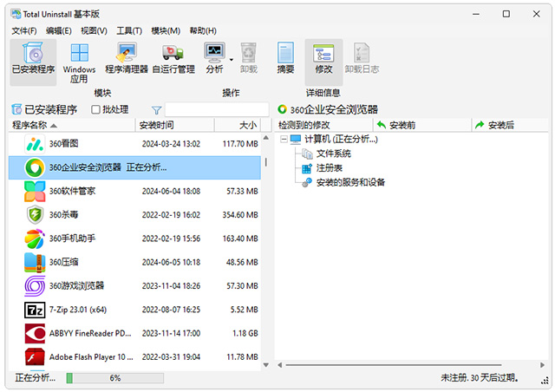The image size is (555, 392).
Task: Switch to Windows 应用 module
Action: (x=79, y=62)
